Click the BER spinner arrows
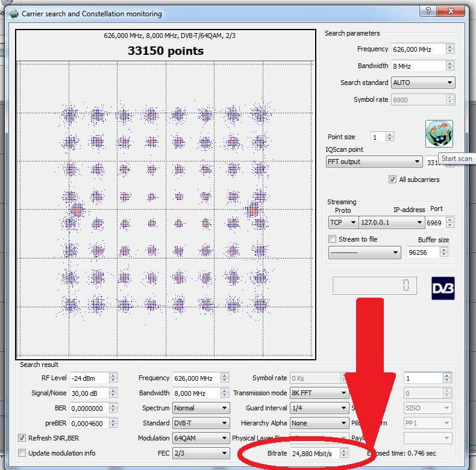This screenshot has height=470, width=476. [113, 409]
